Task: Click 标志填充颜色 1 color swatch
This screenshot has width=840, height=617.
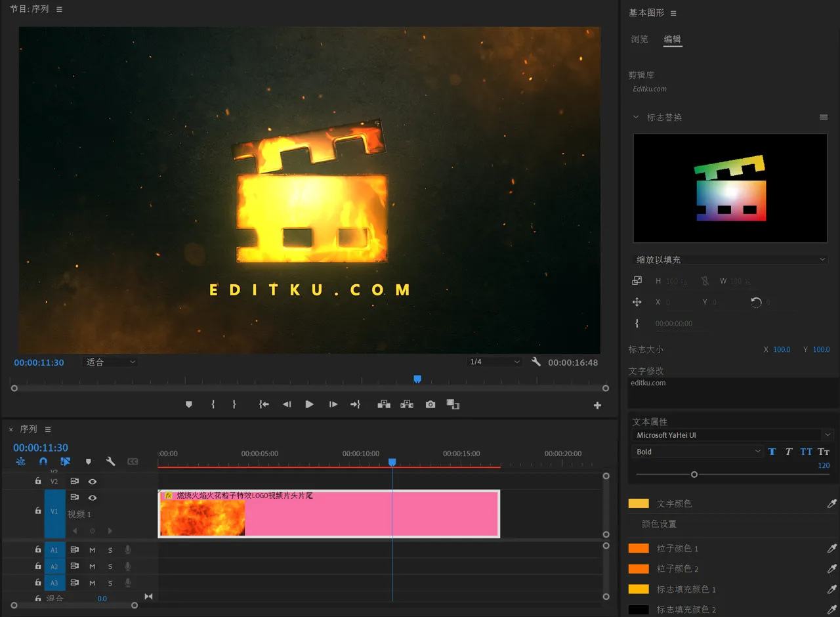Action: [x=639, y=589]
